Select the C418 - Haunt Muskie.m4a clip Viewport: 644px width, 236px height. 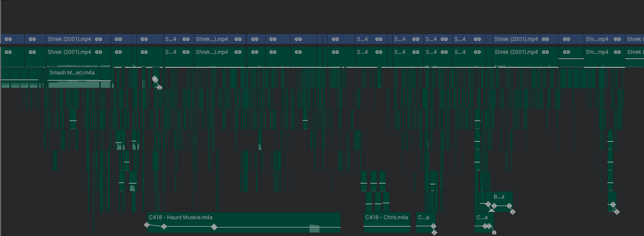244,222
